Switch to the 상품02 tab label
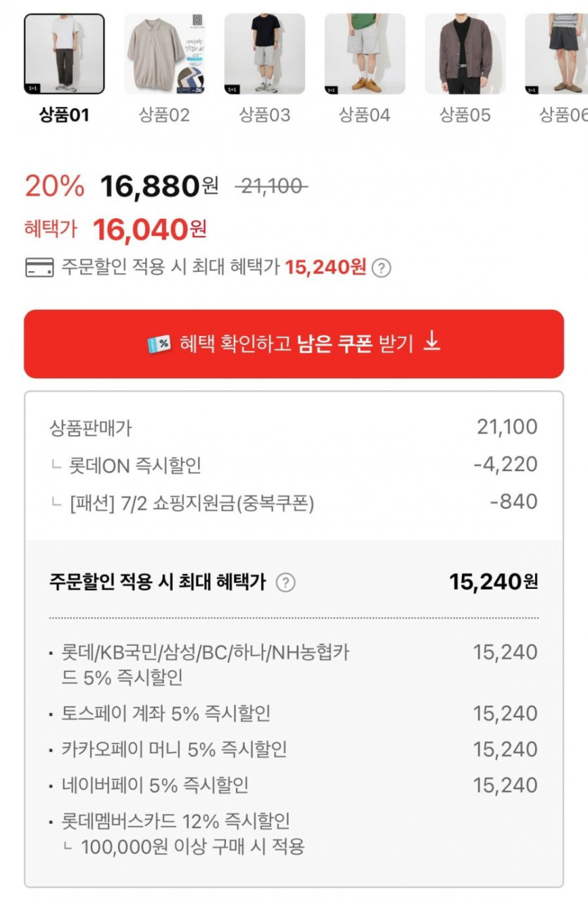The width and height of the screenshot is (588, 898). click(x=165, y=115)
